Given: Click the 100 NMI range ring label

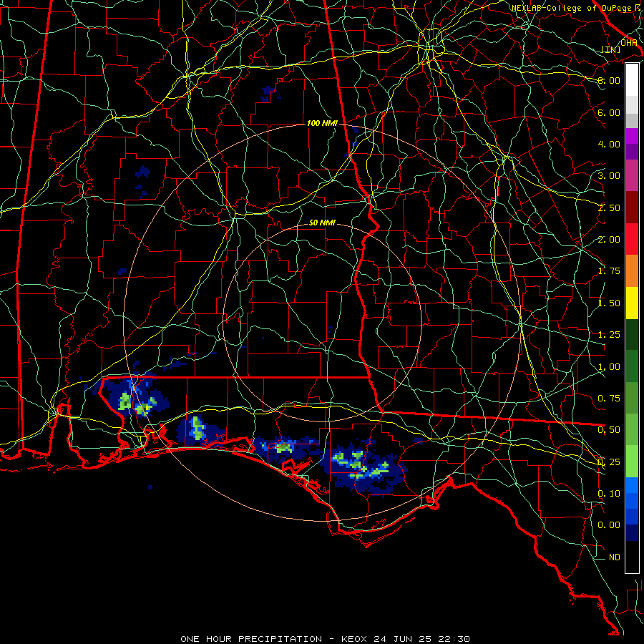Looking at the screenshot, I should point(322,123).
